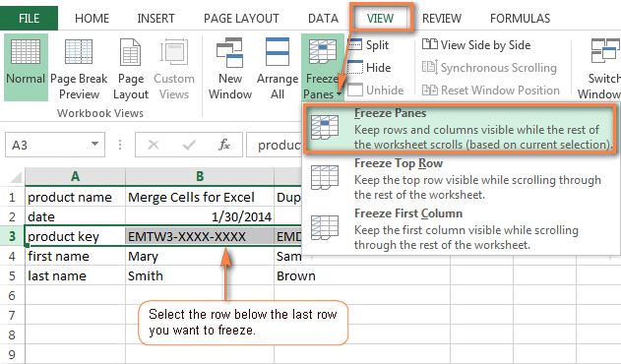Choose Freeze First Column option
Screen dimensions: 621x364
coord(461,229)
